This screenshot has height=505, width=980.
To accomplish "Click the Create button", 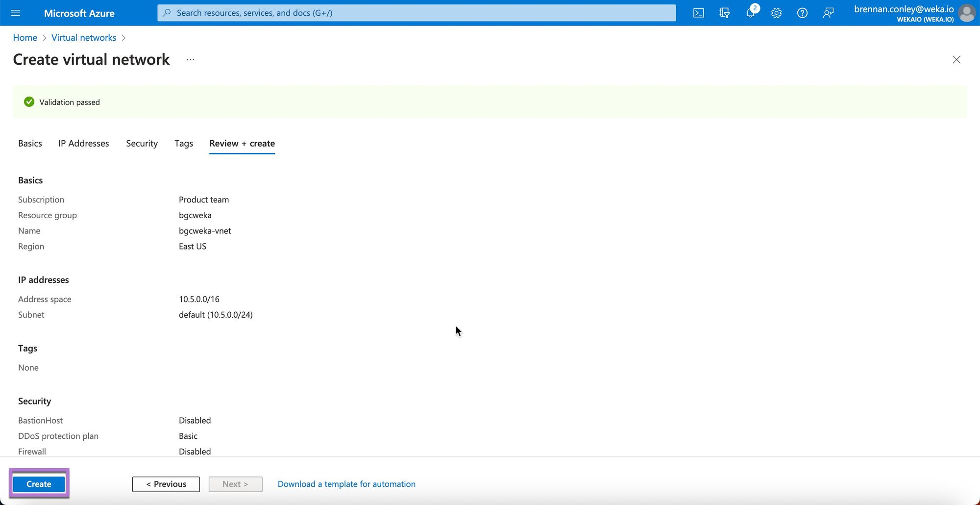I will pos(39,484).
